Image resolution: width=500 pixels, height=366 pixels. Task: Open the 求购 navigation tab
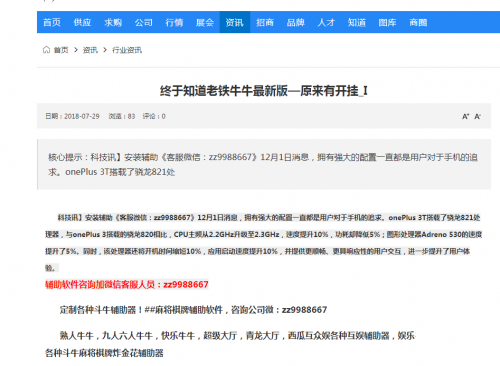[113, 22]
